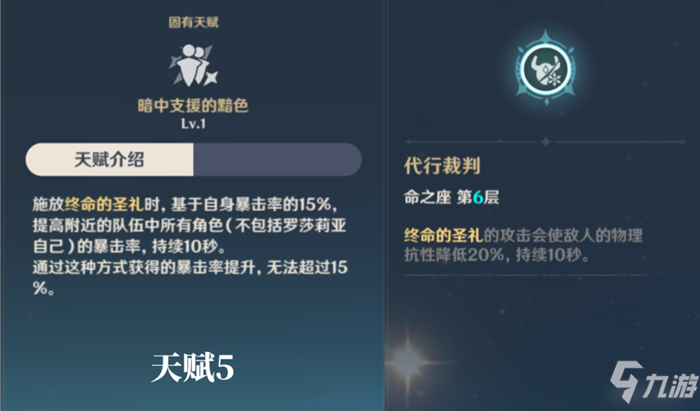Click the 固有天赋 header label

(x=190, y=21)
